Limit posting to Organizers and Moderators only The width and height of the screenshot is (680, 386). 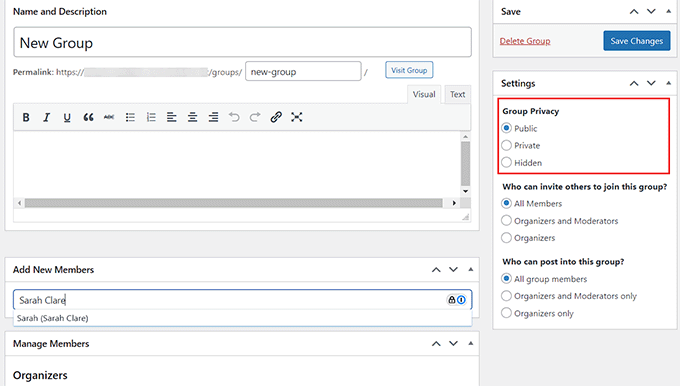(506, 296)
